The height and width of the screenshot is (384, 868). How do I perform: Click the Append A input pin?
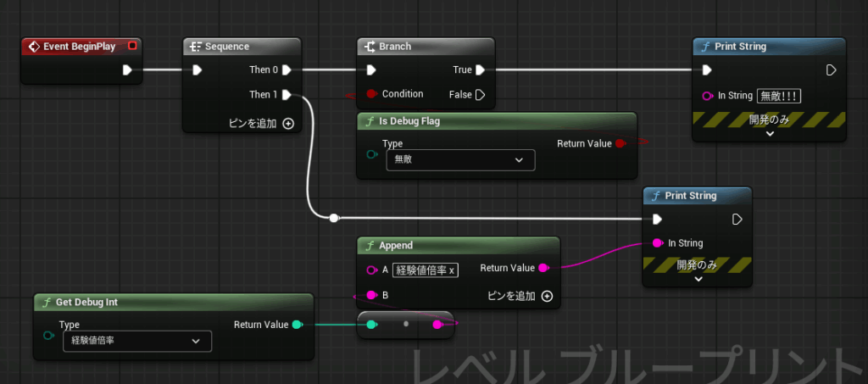(x=371, y=270)
